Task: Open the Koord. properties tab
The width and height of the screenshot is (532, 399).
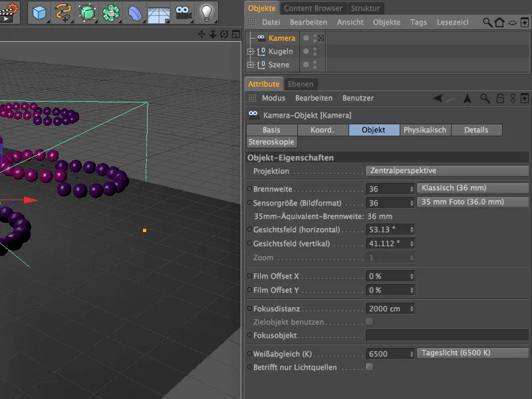Action: (x=323, y=130)
